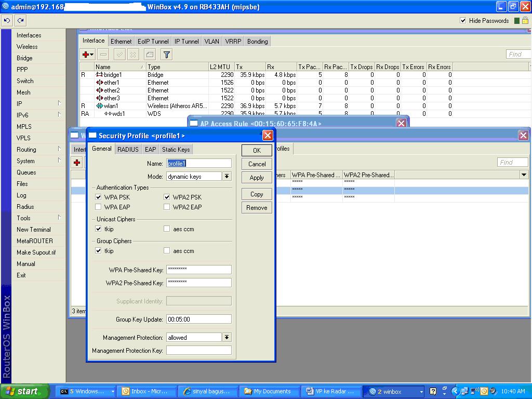The width and height of the screenshot is (532, 399).
Task: Open the Management Protection dropdown
Action: (x=227, y=338)
